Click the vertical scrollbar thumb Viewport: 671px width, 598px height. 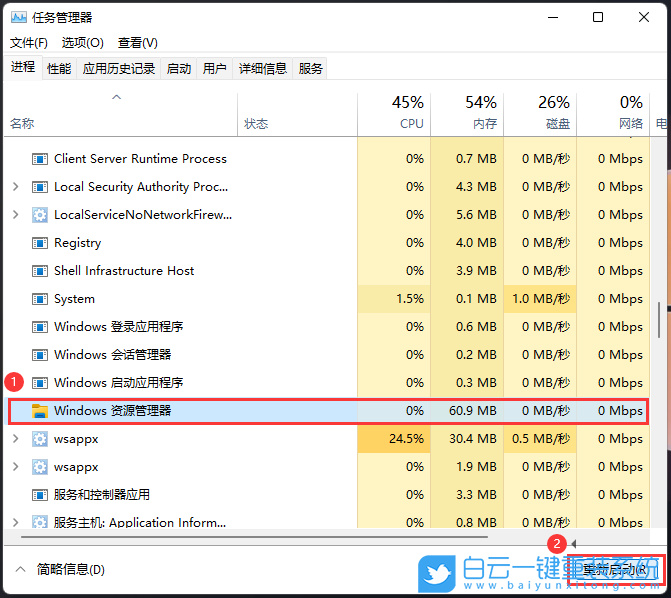tap(659, 319)
